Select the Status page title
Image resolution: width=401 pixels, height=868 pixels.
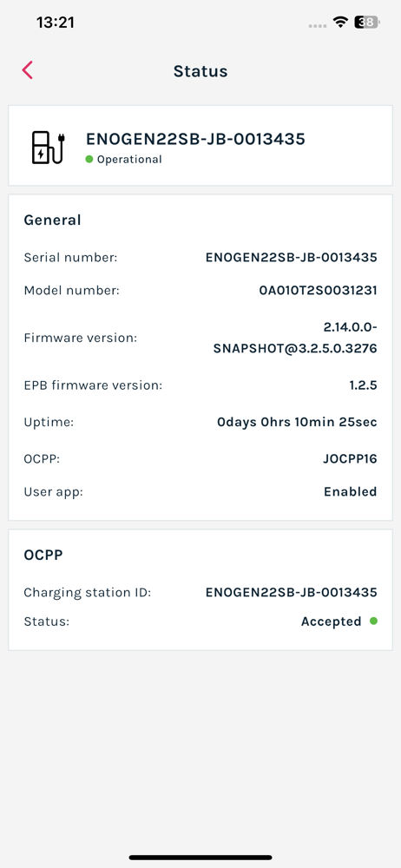(200, 71)
